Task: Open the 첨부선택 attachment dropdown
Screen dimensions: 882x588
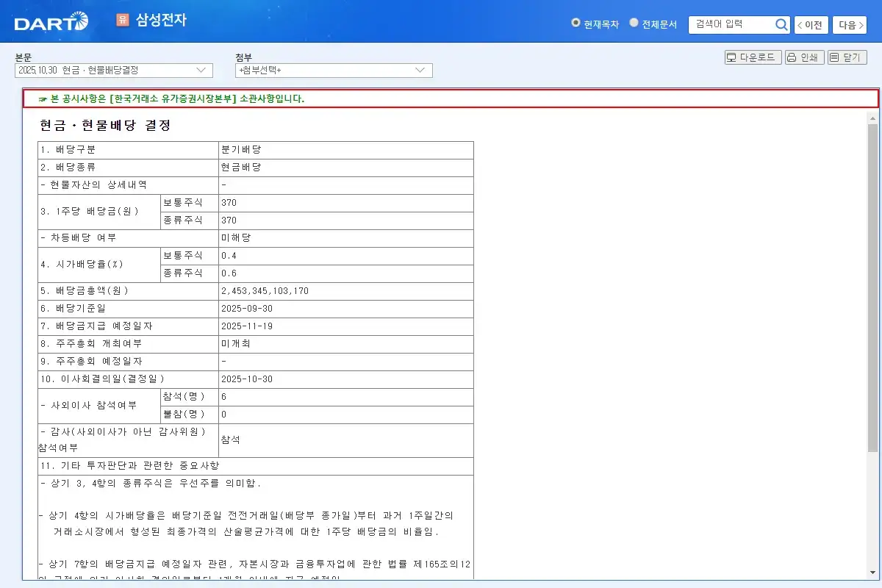Action: (x=334, y=70)
